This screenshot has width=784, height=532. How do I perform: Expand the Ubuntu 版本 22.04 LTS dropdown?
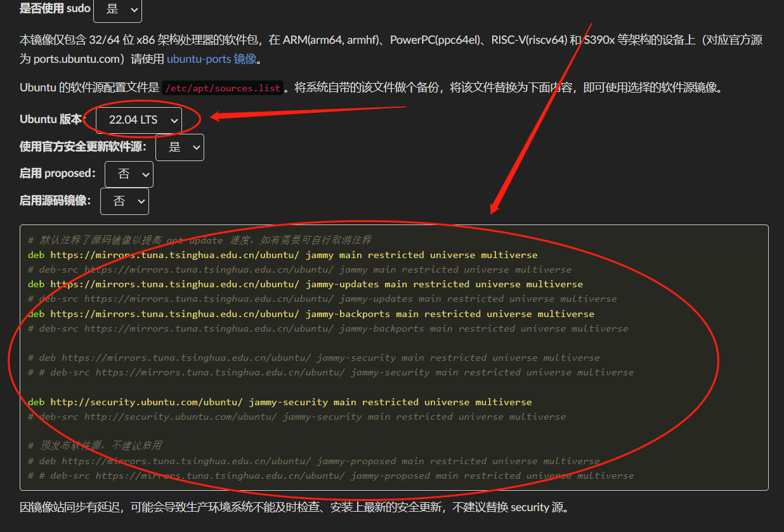coord(138,120)
